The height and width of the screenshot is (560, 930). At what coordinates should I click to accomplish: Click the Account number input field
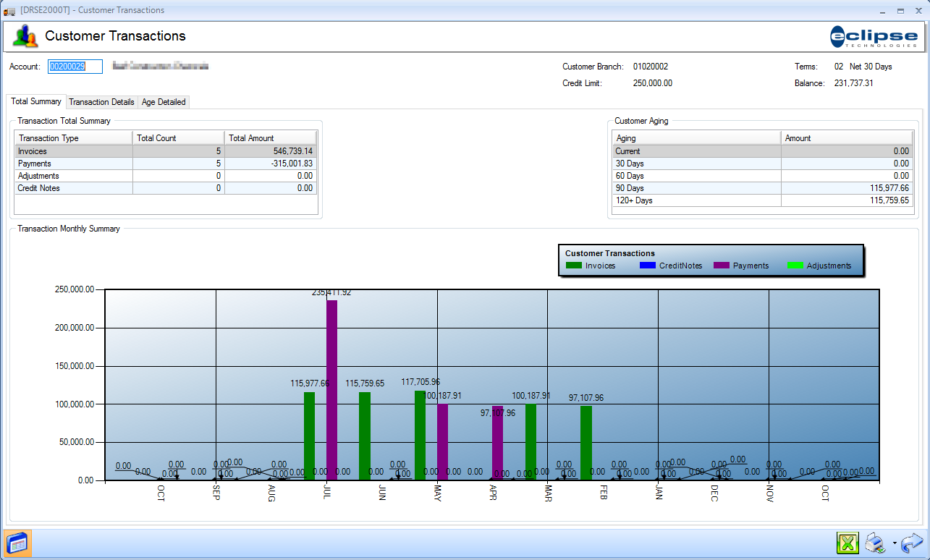[x=75, y=67]
